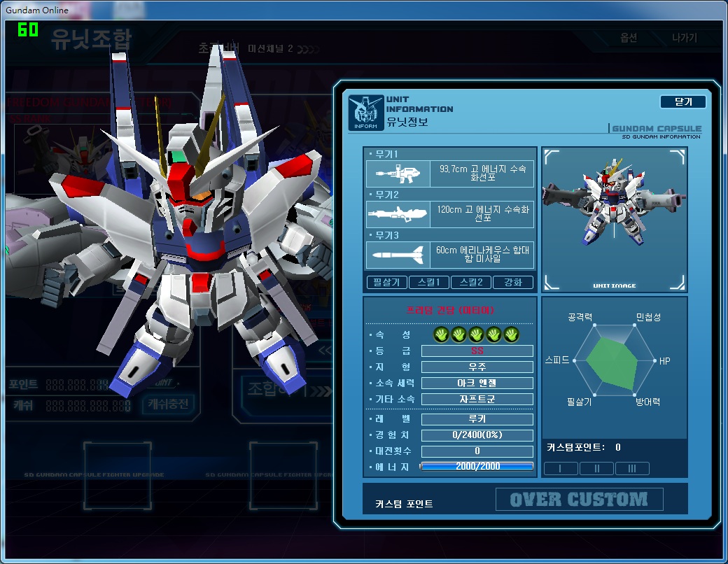Image resolution: width=728 pixels, height=564 pixels.
Task: Click the unit image thumbnail preview
Action: pyautogui.click(x=615, y=220)
